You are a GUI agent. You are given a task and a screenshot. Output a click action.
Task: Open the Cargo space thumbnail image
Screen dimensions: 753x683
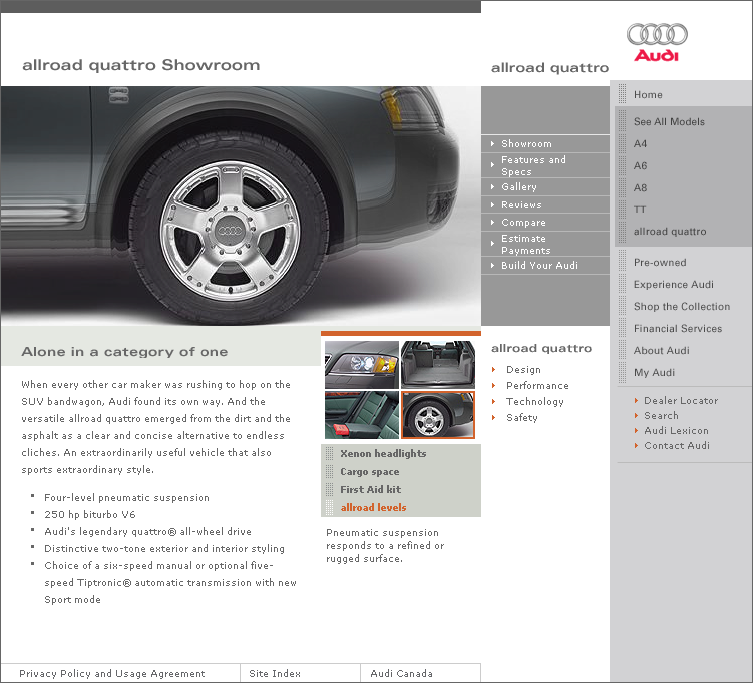point(438,365)
